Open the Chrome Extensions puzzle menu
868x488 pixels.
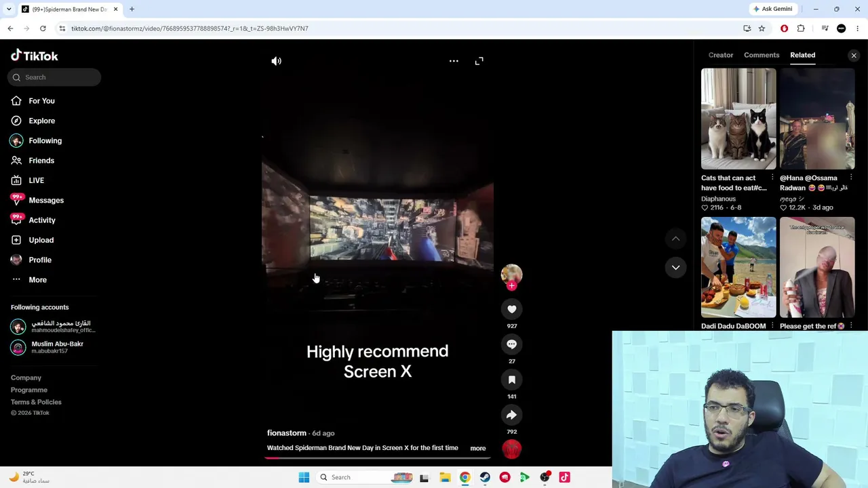point(801,28)
